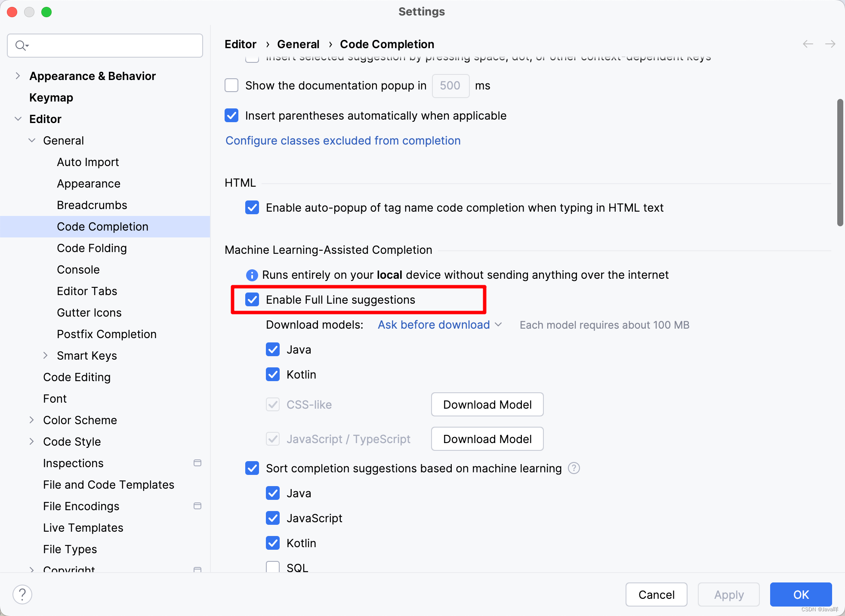Click project-level icon next to File Encodings

[197, 506]
